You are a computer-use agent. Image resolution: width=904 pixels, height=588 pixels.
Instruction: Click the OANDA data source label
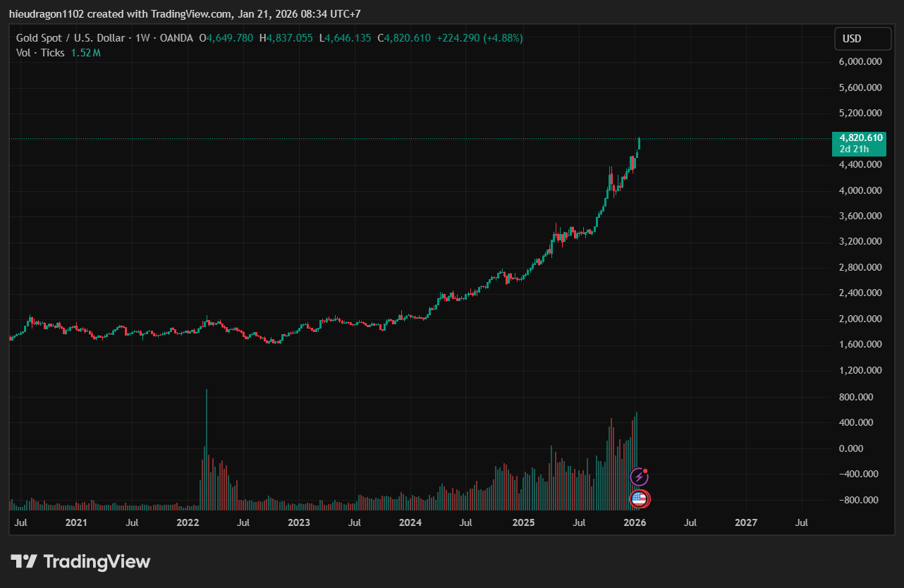click(176, 38)
